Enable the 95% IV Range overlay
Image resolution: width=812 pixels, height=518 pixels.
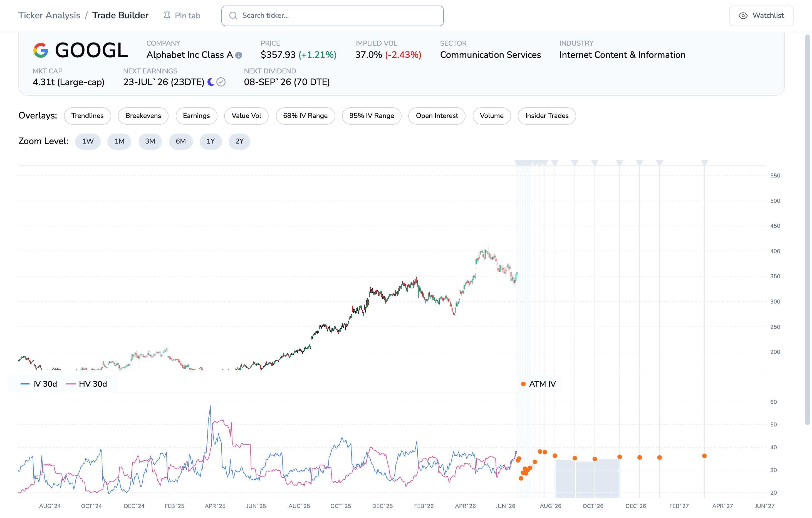click(372, 116)
